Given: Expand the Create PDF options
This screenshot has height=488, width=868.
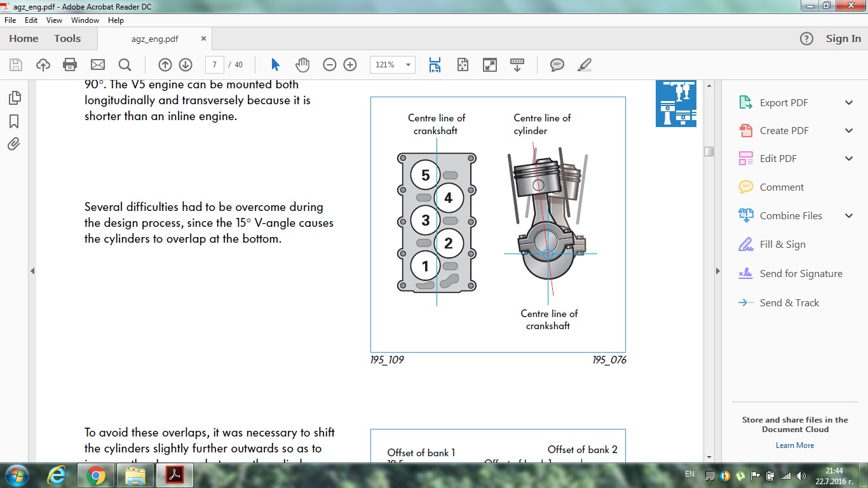Looking at the screenshot, I should click(x=849, y=130).
